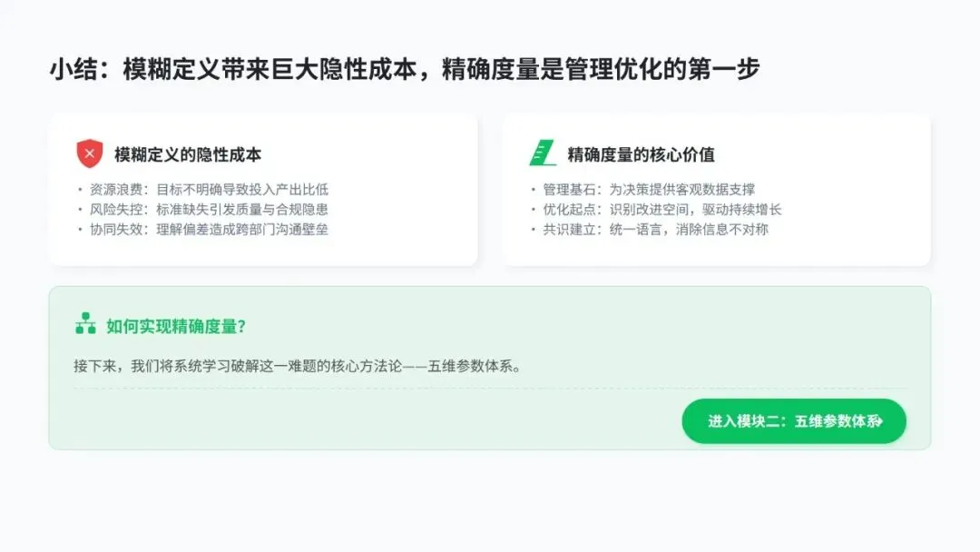Click the 模糊定义的隐性成本 card heading

188,154
